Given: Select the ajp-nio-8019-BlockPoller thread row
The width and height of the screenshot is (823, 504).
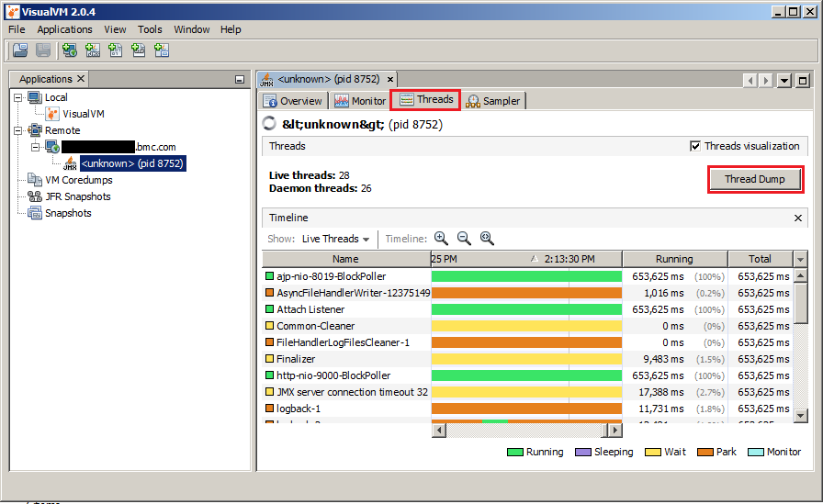Looking at the screenshot, I should click(x=527, y=276).
